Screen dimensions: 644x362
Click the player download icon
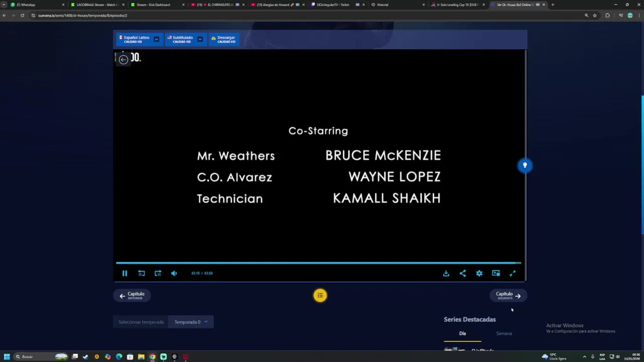click(446, 273)
